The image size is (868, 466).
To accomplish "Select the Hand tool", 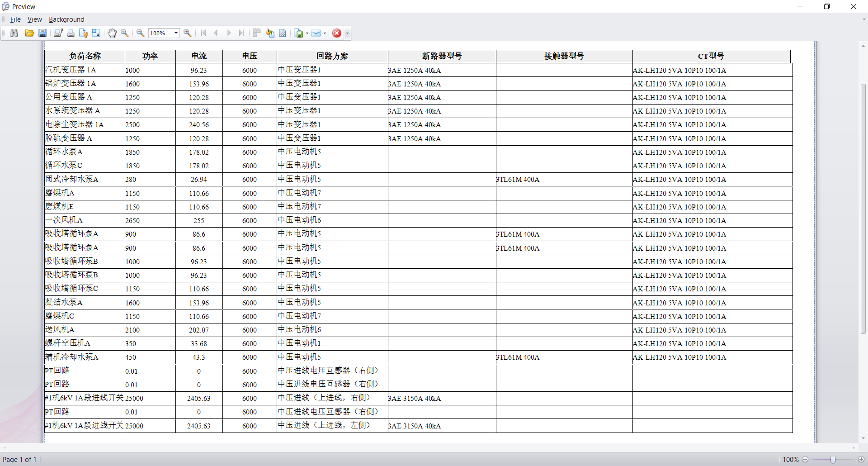I will point(112,33).
